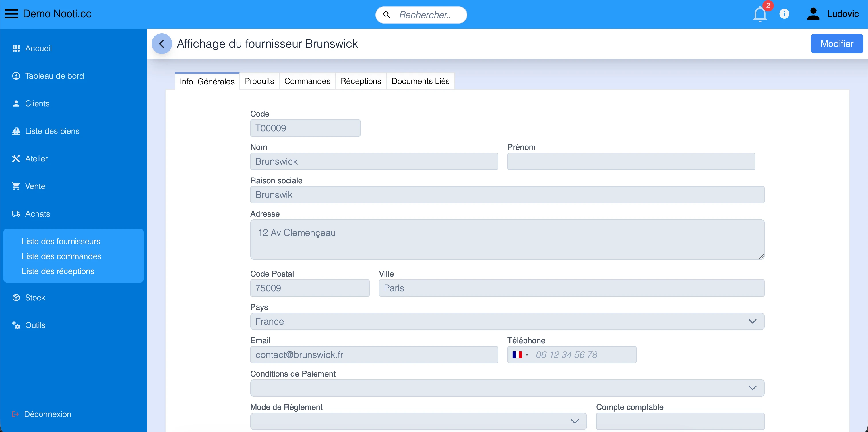This screenshot has width=868, height=432.
Task: Click the Tableau de bord gauge icon
Action: 16,76
